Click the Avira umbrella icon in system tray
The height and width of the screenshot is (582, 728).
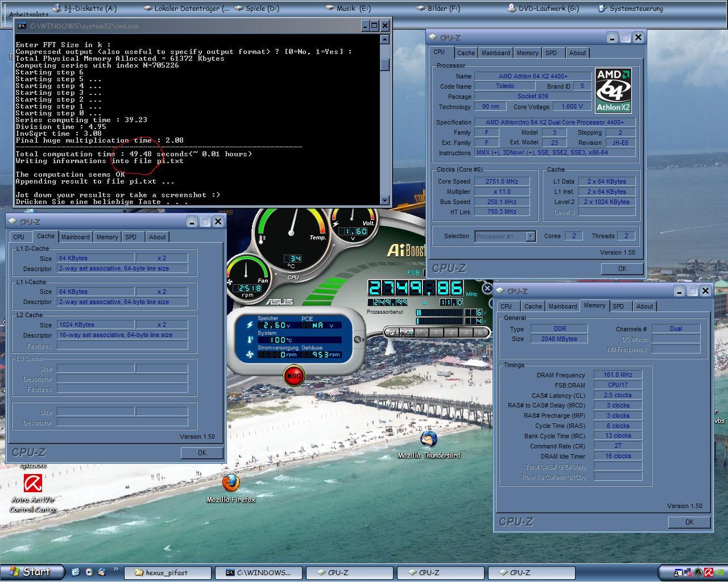point(709,572)
